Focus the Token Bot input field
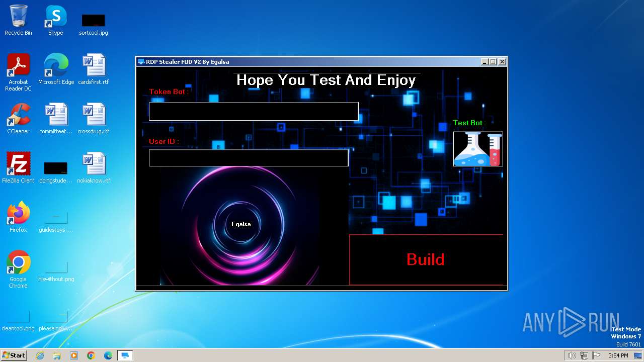Viewport: 644px width, 362px height. (x=254, y=112)
